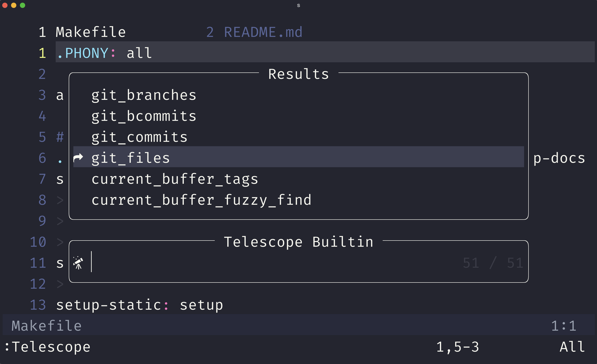Select the Makefile tab

(91, 32)
